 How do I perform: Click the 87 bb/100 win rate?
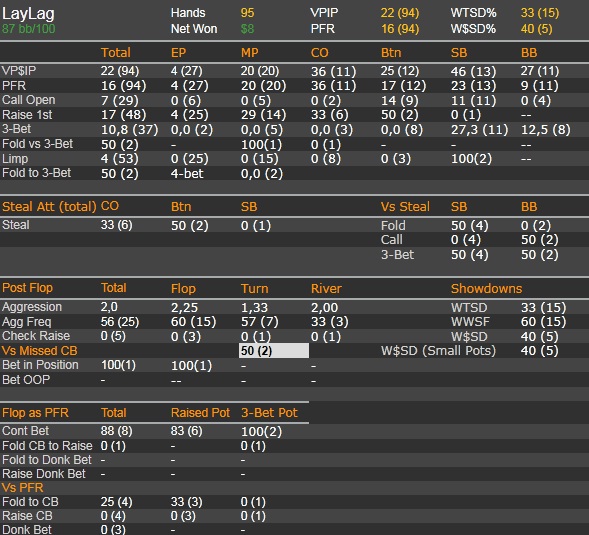coord(29,29)
